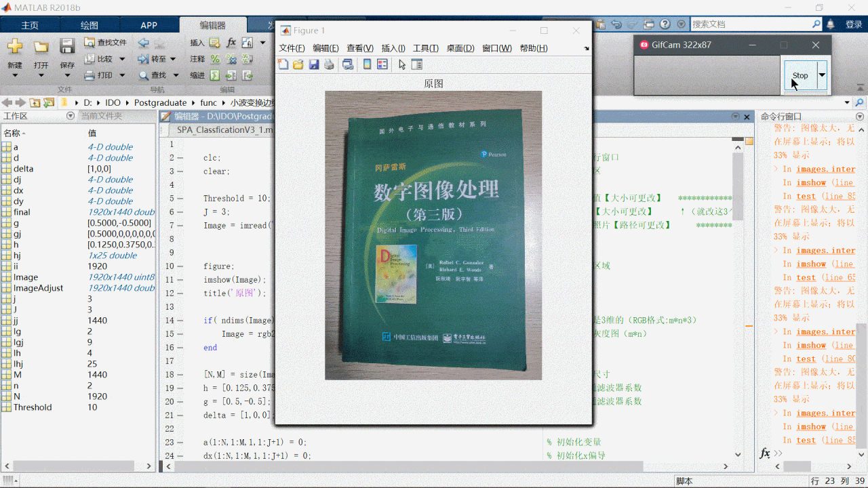
Task: Click the insert legend icon in Figure 1
Action: coord(382,64)
